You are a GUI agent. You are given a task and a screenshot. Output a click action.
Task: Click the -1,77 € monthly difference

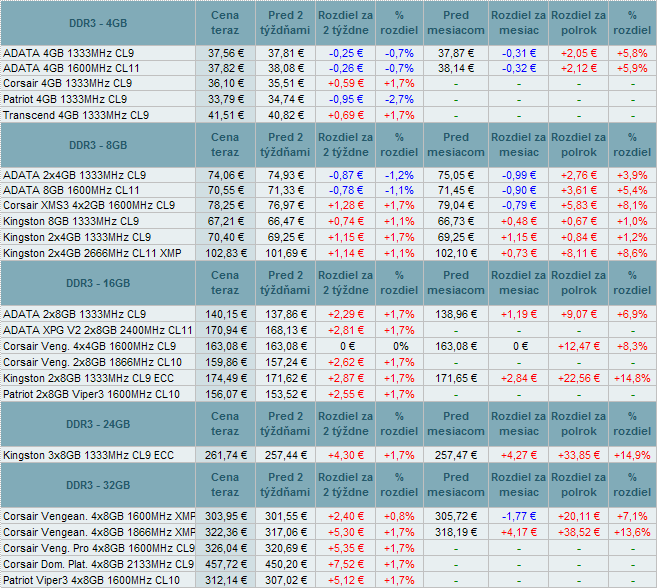pos(519,516)
